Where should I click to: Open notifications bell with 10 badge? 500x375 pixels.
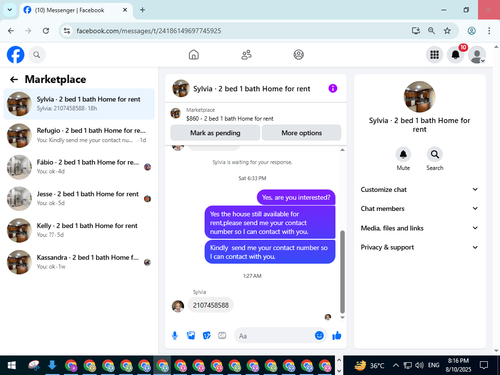click(x=456, y=55)
